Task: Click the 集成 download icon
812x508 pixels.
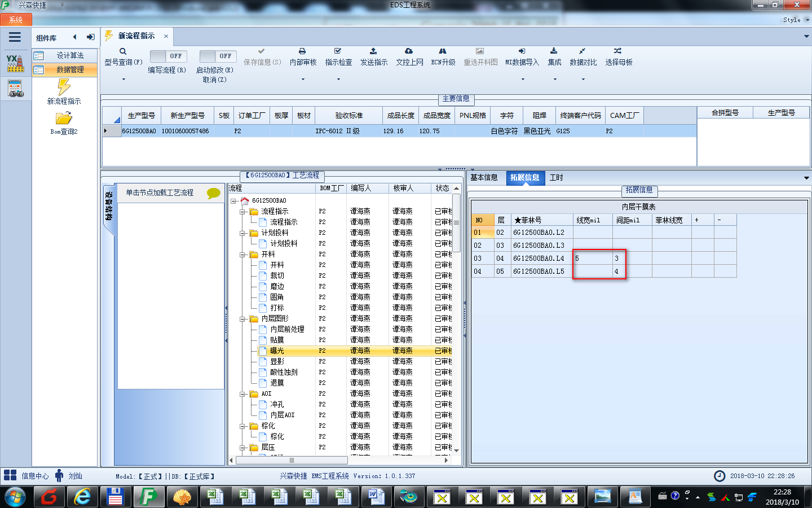Action: (554, 51)
